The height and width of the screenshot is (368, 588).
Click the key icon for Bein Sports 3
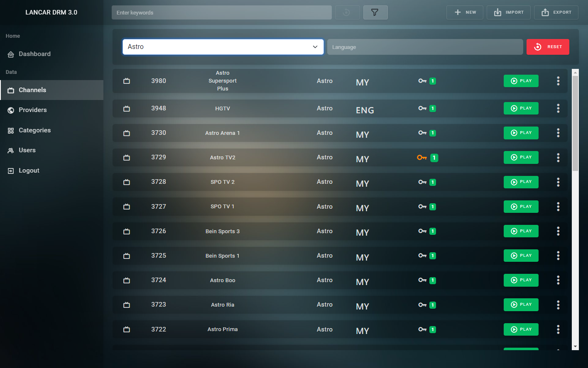click(422, 231)
